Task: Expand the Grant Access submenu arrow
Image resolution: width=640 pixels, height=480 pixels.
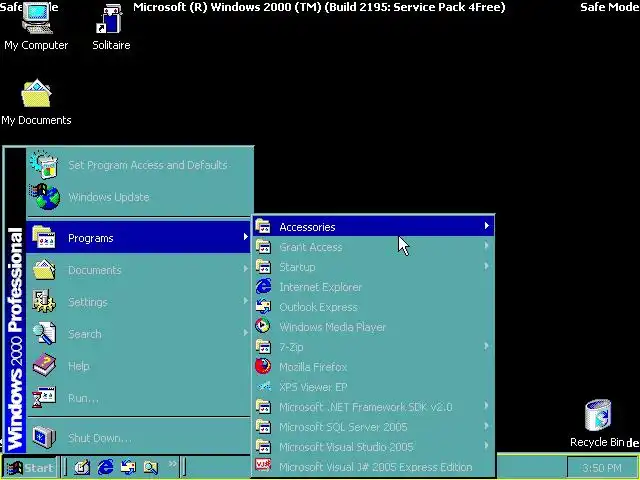Action: tap(486, 246)
